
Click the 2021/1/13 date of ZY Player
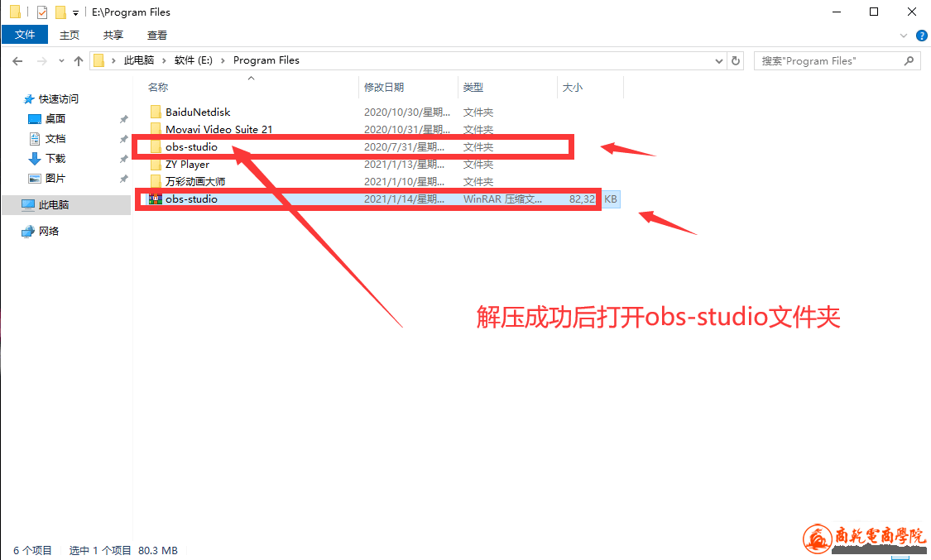coord(404,165)
